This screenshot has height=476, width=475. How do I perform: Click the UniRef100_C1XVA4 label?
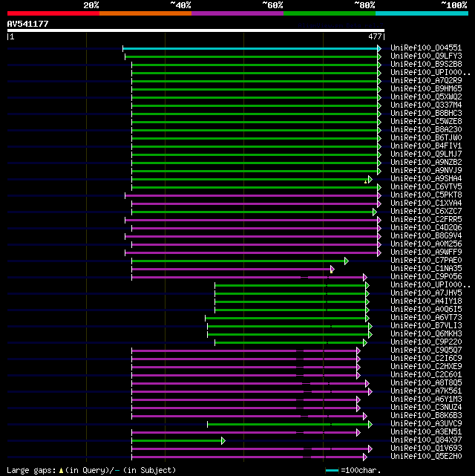[x=426, y=203]
